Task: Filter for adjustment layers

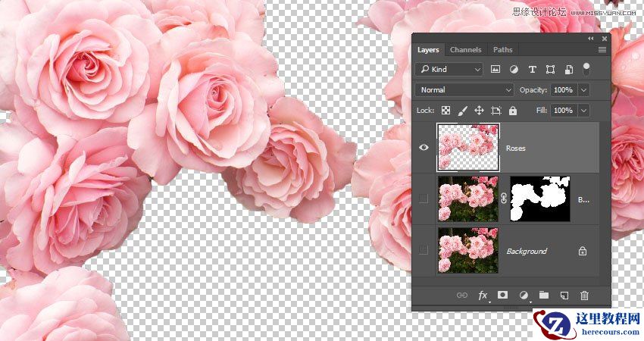Action: (514, 70)
